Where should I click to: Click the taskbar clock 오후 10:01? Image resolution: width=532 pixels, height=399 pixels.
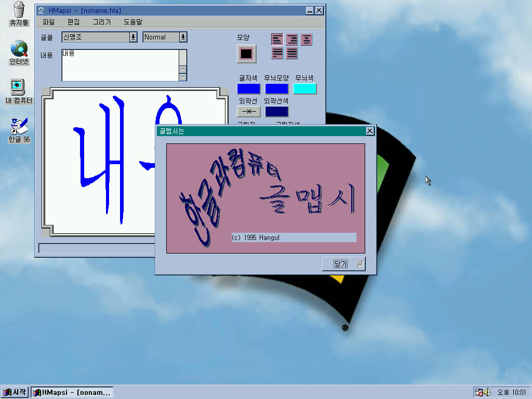coord(511,392)
